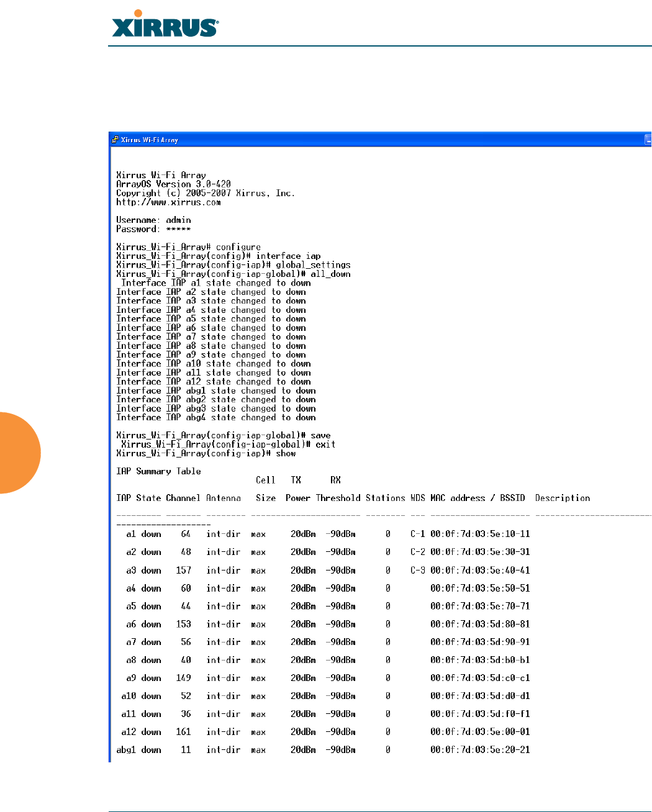Click the 'Description' column header
The image size is (652, 812).
(563, 498)
